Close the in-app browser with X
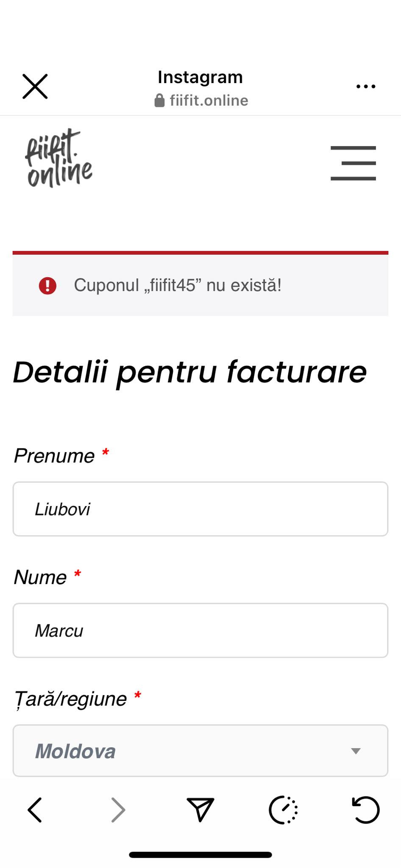The height and width of the screenshot is (868, 401). [x=35, y=86]
